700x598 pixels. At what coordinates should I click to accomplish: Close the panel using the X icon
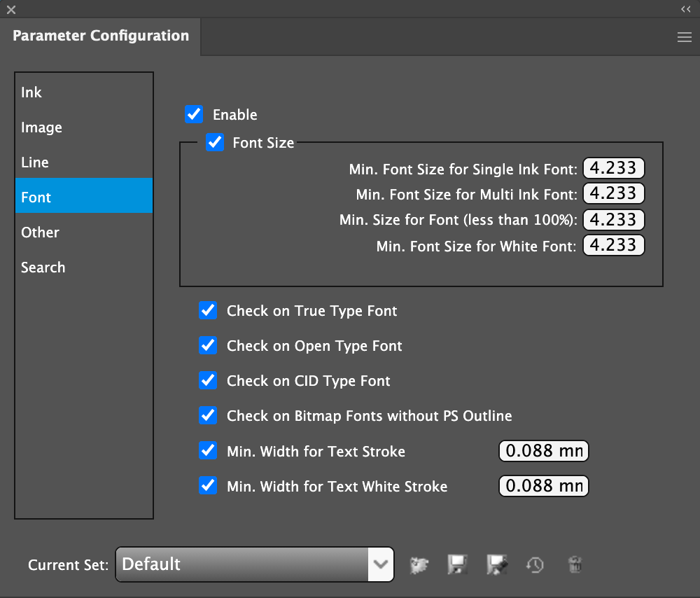10,9
